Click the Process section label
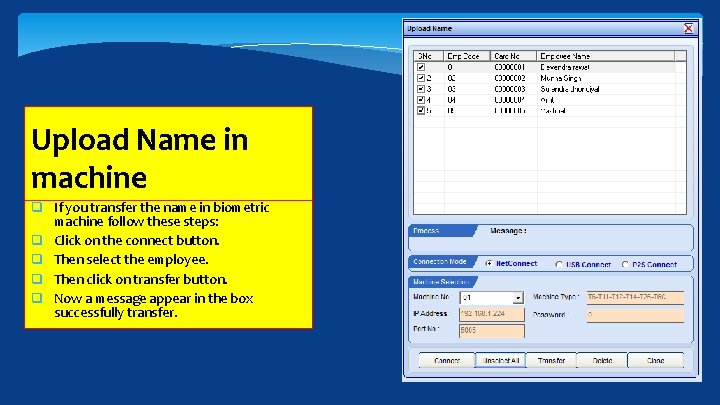 pyautogui.click(x=426, y=231)
